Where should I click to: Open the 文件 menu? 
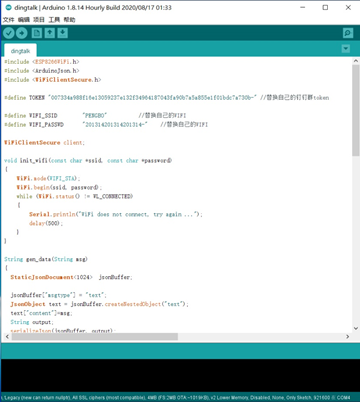pos(8,20)
